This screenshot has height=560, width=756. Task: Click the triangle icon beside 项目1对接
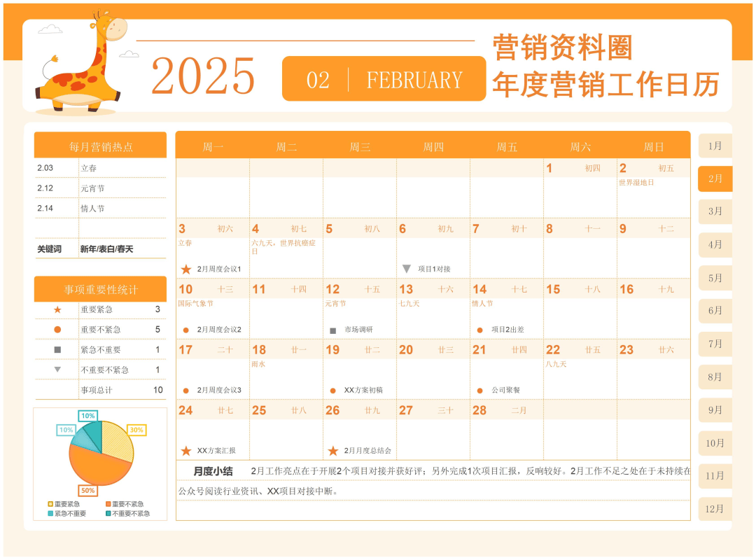click(407, 269)
